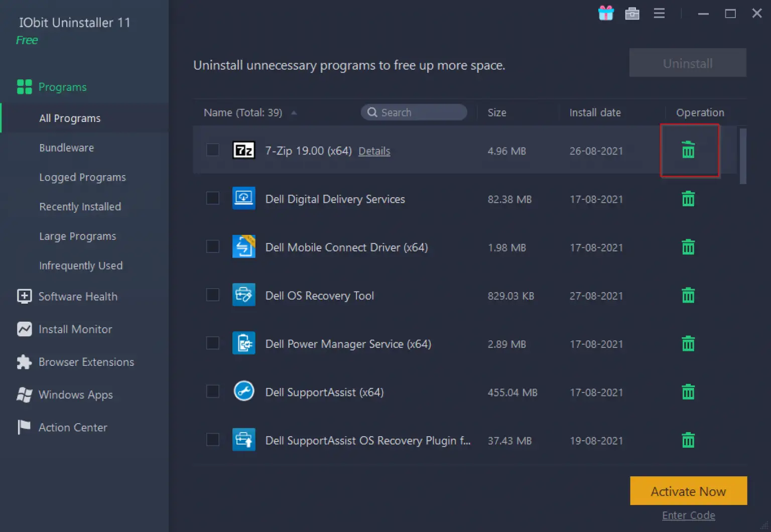Screen dimensions: 771x532
Task: Check the Dell SupportAssist (x64) checkbox
Action: [213, 390]
